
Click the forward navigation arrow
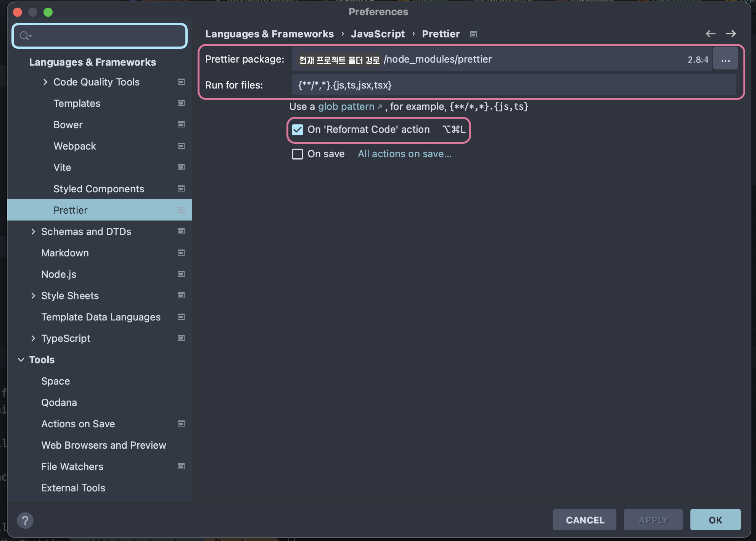[731, 34]
